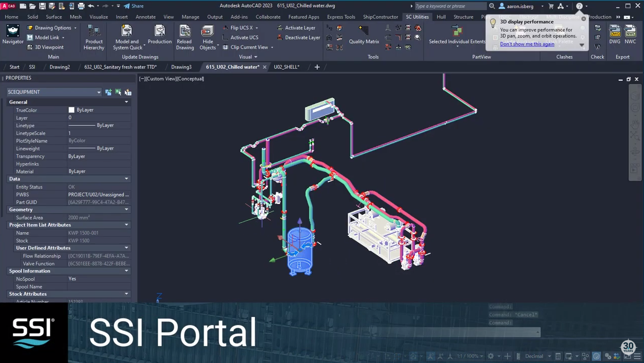Create a new drawing file
Viewport: 644px width, 363px height.
(23, 6)
